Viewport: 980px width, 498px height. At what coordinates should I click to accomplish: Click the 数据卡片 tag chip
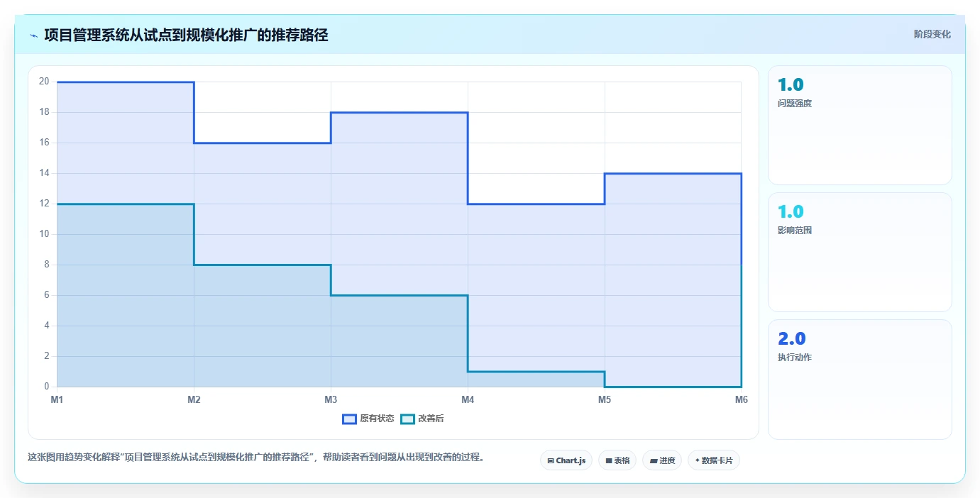714,460
